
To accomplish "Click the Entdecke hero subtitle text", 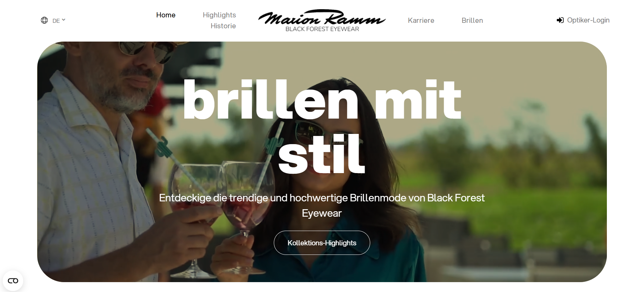I will 322,205.
